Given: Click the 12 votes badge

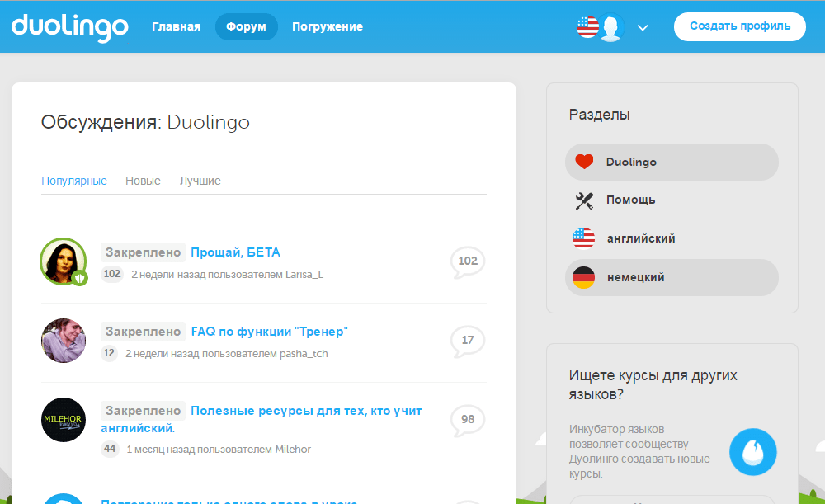Looking at the screenshot, I should (109, 353).
